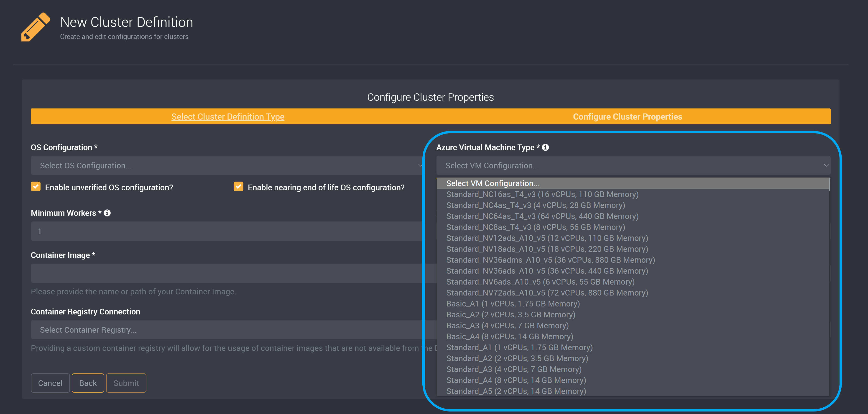
Task: Select Standard_NV12ads_A10_v5 option
Action: tap(633, 238)
